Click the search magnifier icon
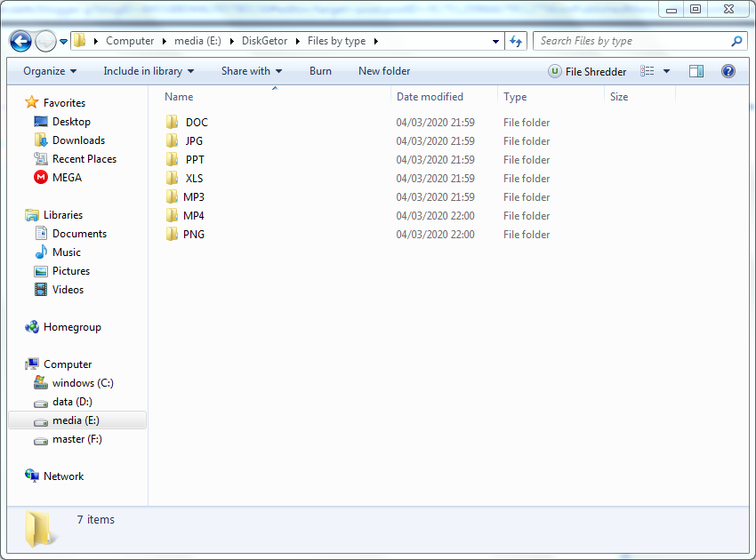 point(738,41)
